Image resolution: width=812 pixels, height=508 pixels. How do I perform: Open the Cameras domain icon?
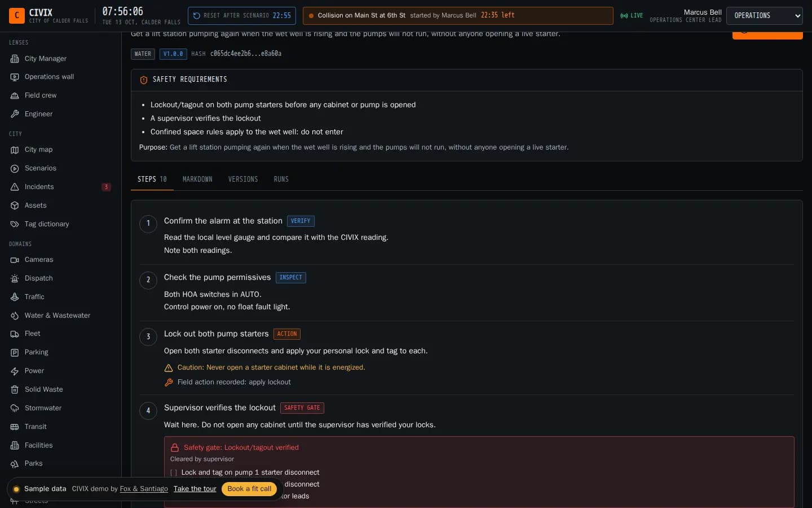click(x=15, y=260)
